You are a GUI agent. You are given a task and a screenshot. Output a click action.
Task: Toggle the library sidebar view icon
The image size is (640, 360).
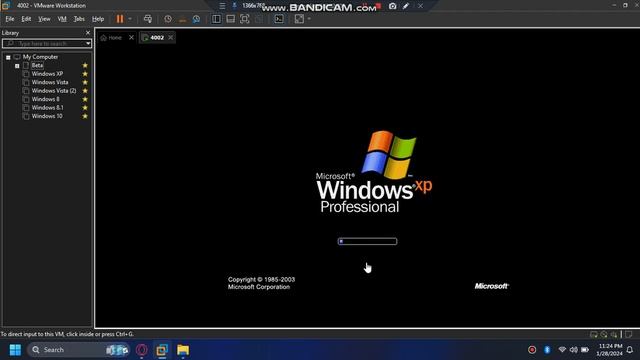[x=216, y=19]
